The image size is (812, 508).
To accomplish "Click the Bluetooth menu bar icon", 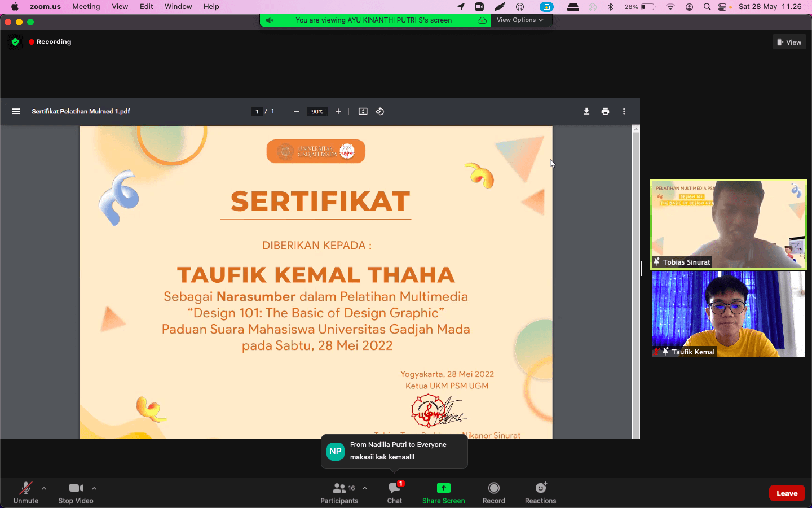I will [611, 7].
